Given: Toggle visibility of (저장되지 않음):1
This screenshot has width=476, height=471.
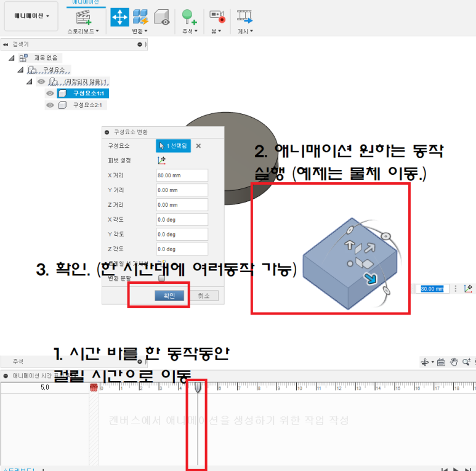Looking at the screenshot, I should (x=41, y=82).
